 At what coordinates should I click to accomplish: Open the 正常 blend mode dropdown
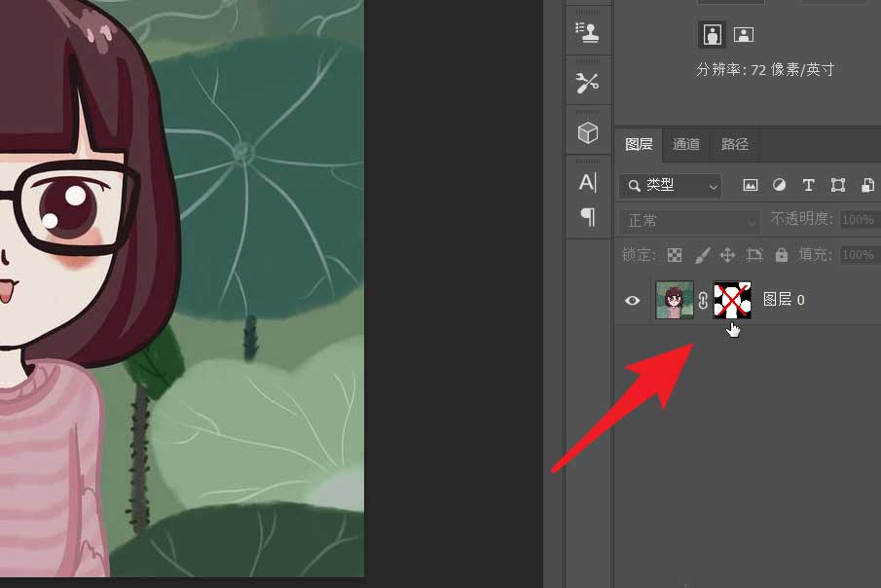(x=689, y=220)
